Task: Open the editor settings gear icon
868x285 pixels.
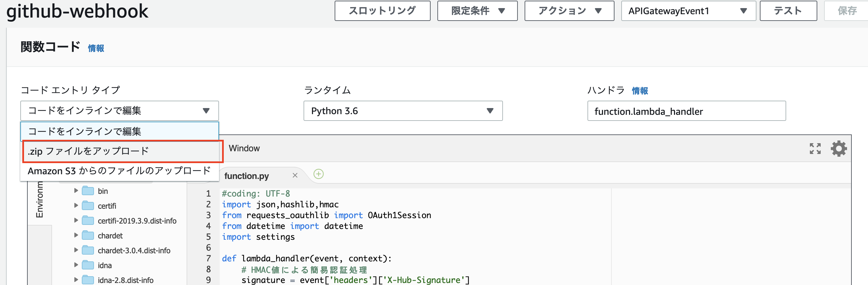Action: tap(839, 149)
